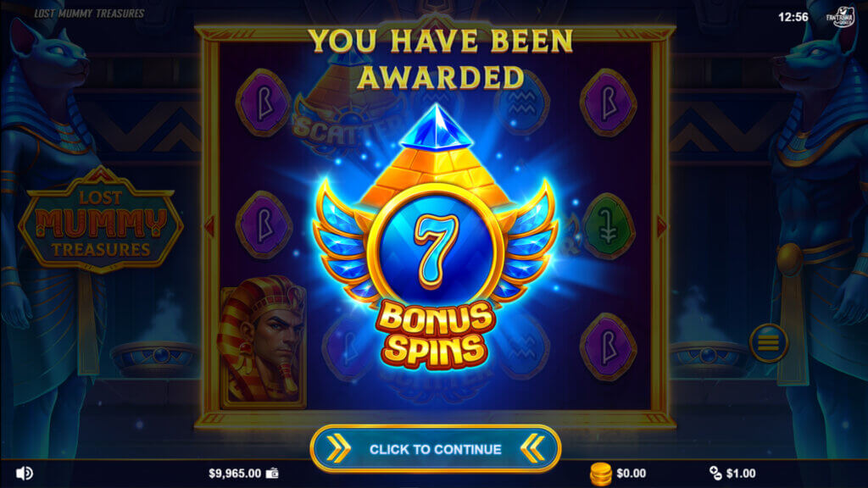Click the bottom-right purple rune symbol
This screenshot has width=868, height=488.
click(608, 347)
